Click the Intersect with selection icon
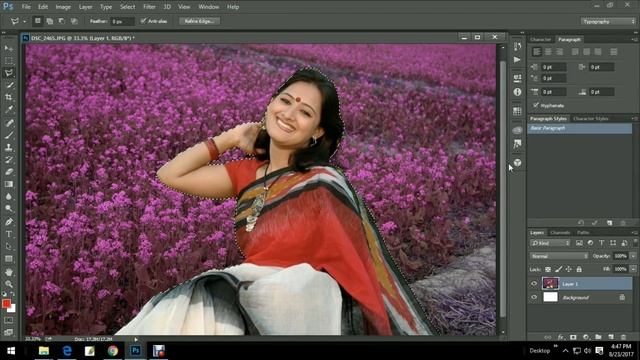 point(74,21)
